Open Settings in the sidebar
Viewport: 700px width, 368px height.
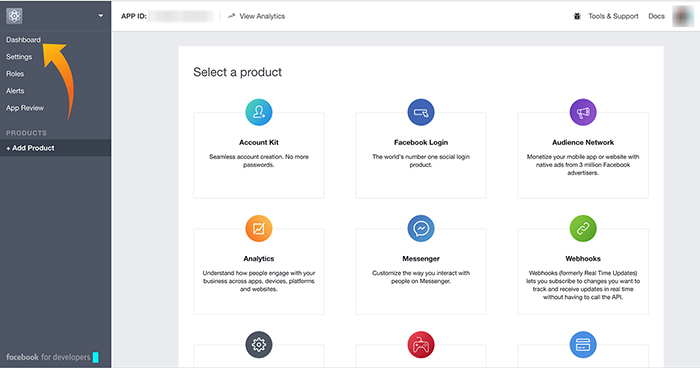[19, 57]
